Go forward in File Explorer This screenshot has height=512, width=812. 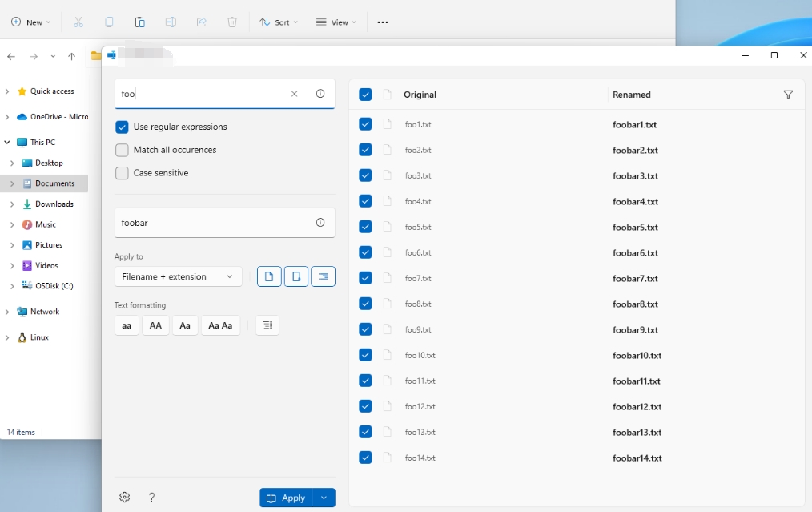point(34,56)
